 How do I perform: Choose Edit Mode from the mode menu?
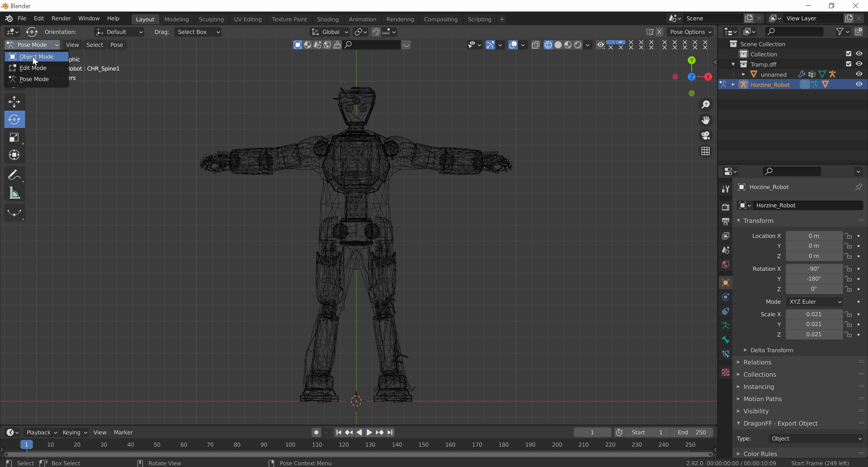point(33,68)
